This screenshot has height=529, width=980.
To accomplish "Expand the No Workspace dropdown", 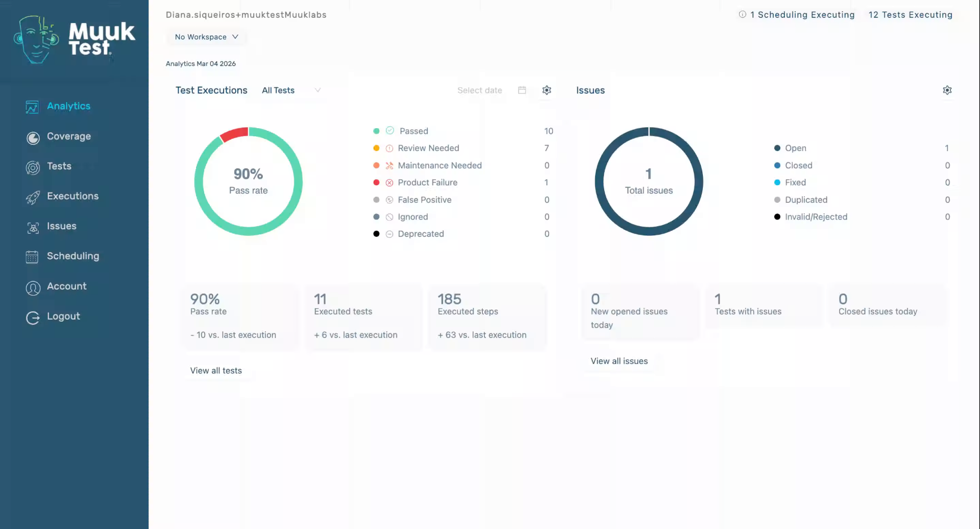I will [x=206, y=37].
